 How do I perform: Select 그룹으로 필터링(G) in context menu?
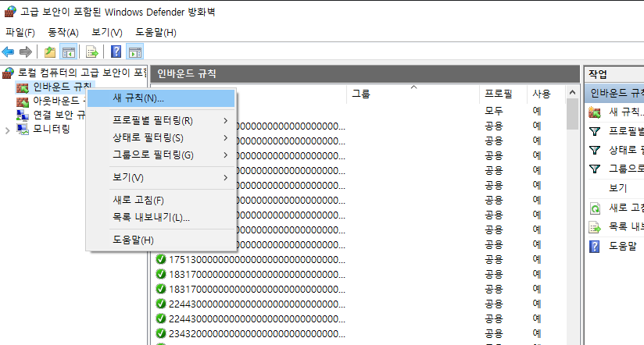[x=161, y=155]
